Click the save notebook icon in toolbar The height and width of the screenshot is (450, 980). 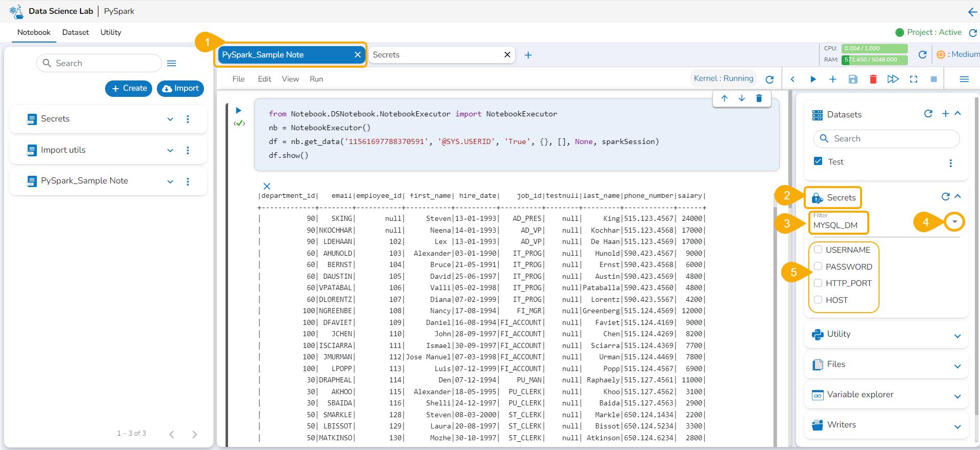[x=853, y=79]
